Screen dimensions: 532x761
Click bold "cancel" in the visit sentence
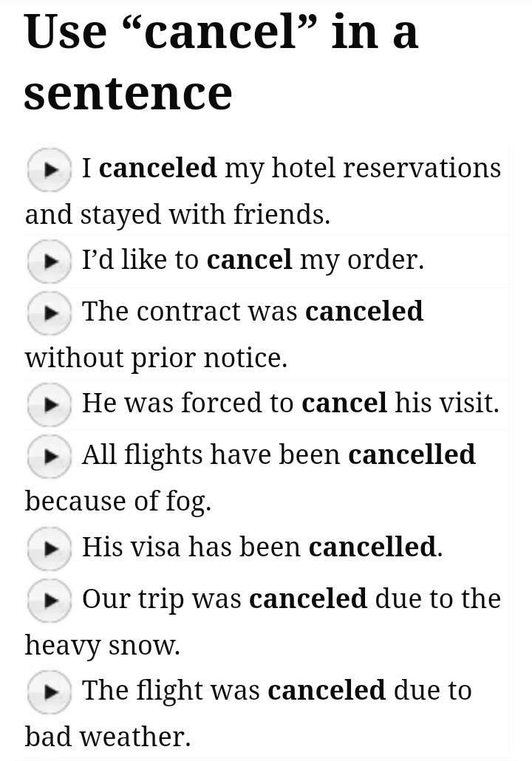[x=344, y=403]
